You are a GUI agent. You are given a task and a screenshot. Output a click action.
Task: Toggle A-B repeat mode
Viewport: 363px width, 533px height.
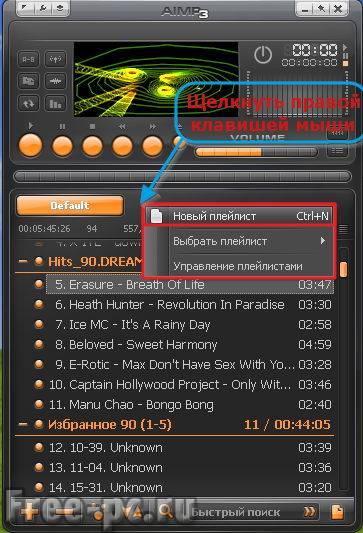point(28,59)
